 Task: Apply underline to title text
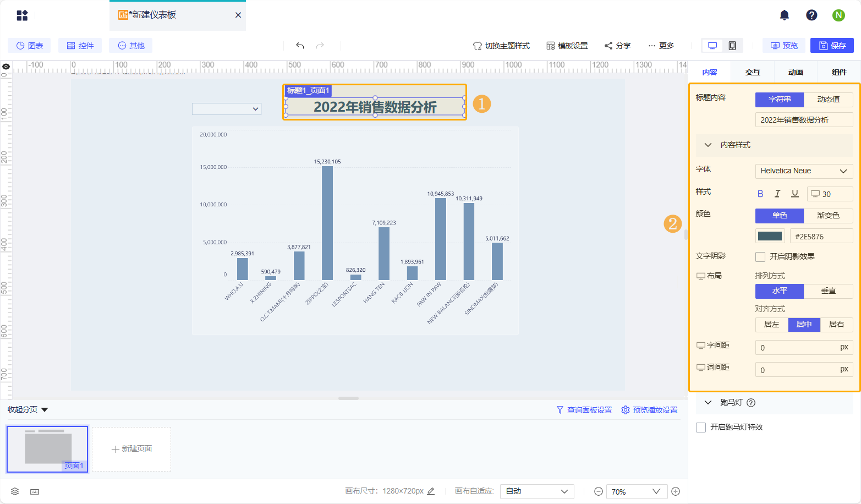(794, 194)
